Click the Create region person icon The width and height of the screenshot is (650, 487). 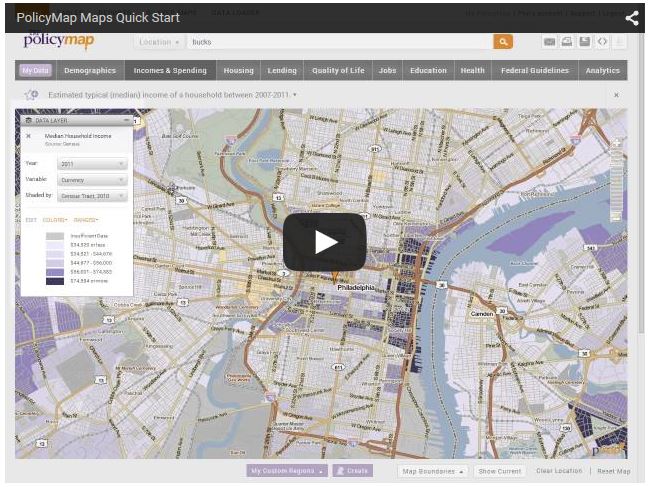point(340,471)
